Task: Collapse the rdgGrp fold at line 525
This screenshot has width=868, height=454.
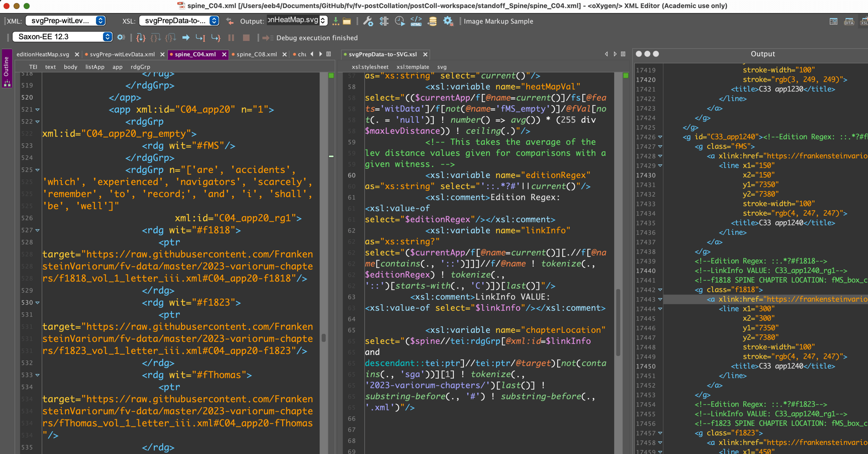Action: point(37,170)
